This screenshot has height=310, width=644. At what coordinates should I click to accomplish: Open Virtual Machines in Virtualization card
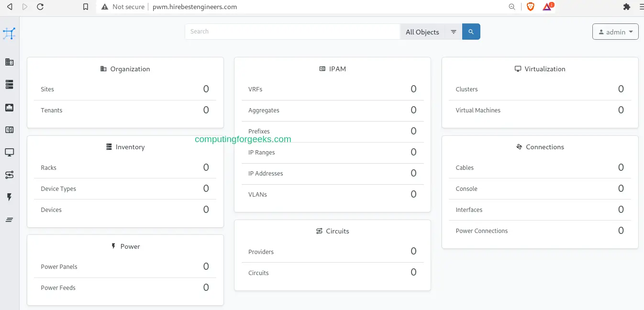[477, 111]
